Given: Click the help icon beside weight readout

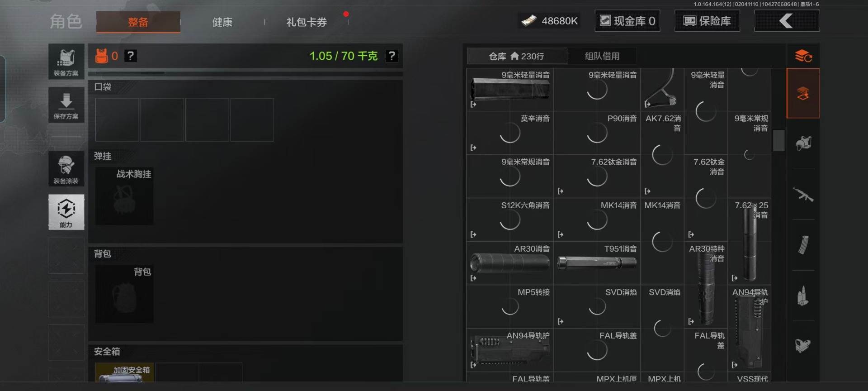Looking at the screenshot, I should point(392,56).
